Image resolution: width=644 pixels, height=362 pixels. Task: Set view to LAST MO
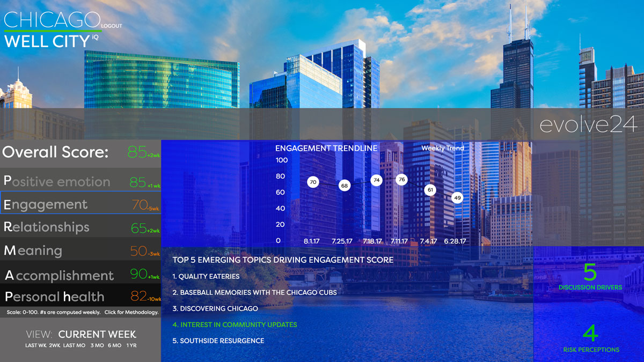(74, 345)
